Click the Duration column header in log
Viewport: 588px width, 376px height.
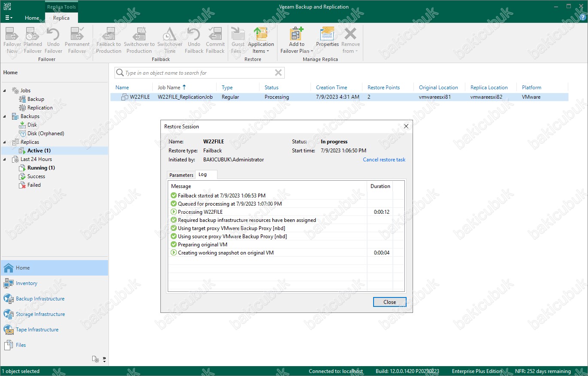(x=380, y=186)
